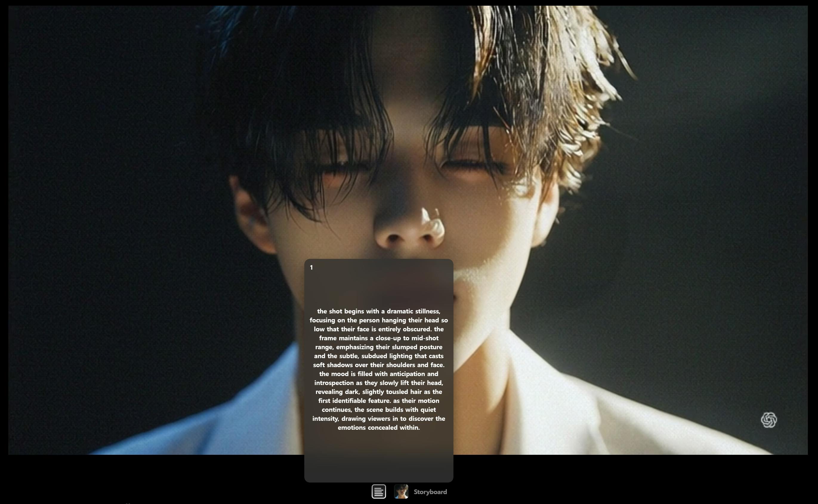Screen dimensions: 818x504
Task: Open the Storyboard label
Action: click(430, 492)
